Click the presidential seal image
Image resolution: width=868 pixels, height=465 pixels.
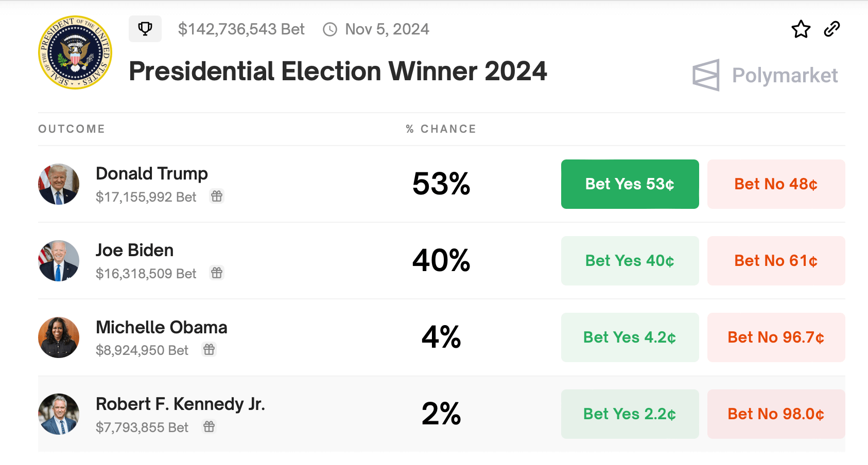[75, 52]
